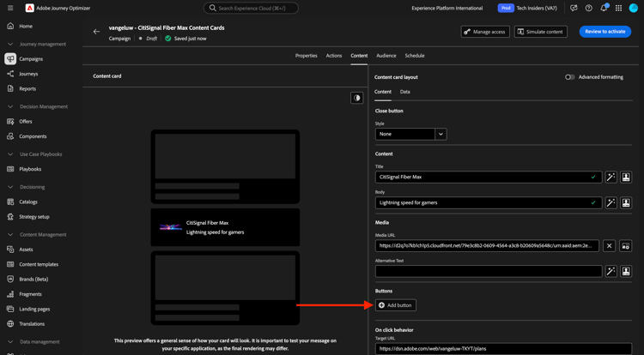Collapse the Decision Management section
This screenshot has width=644, height=355.
click(x=10, y=106)
